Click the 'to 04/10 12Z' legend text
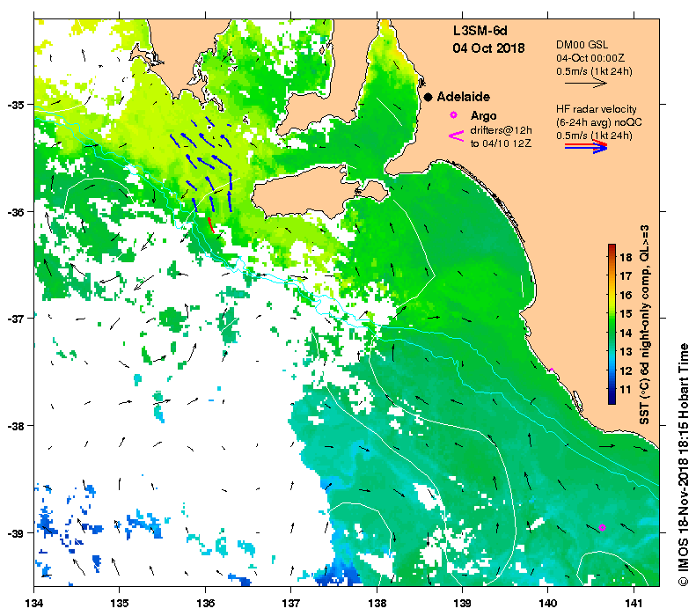Screen dimensions: 696x616 501,143
